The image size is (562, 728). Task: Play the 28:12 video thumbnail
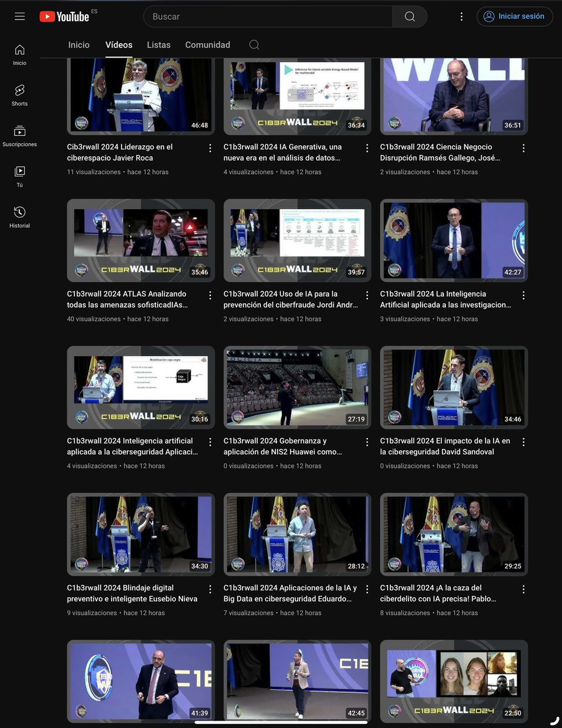pyautogui.click(x=297, y=534)
